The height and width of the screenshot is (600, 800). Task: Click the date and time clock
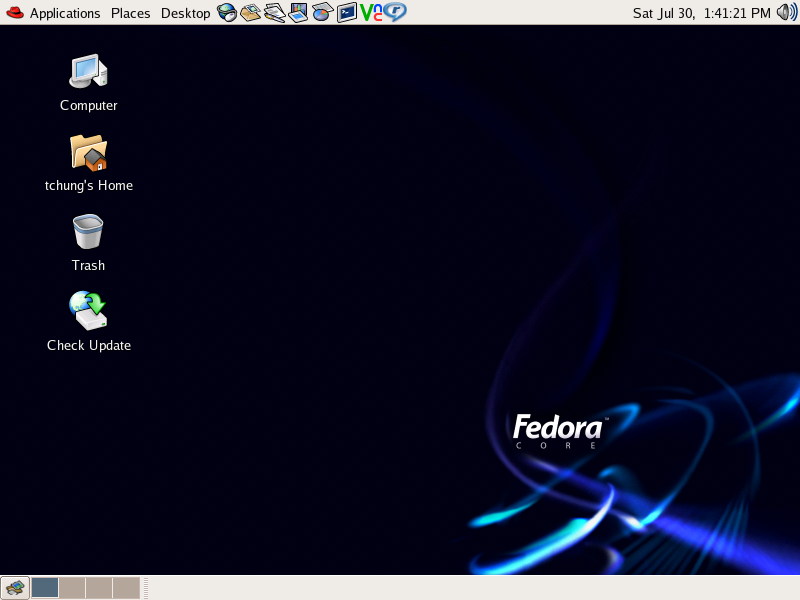click(702, 13)
